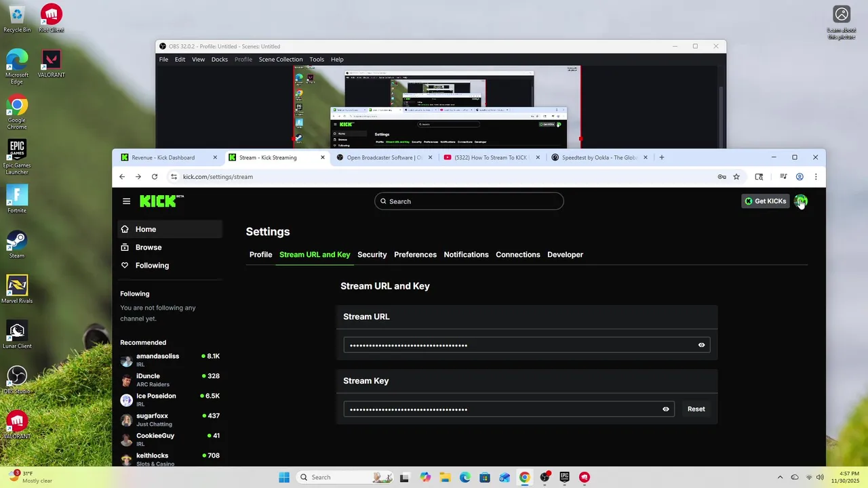Reveal the Stream URL with eye icon
This screenshot has height=488, width=868.
[702, 345]
